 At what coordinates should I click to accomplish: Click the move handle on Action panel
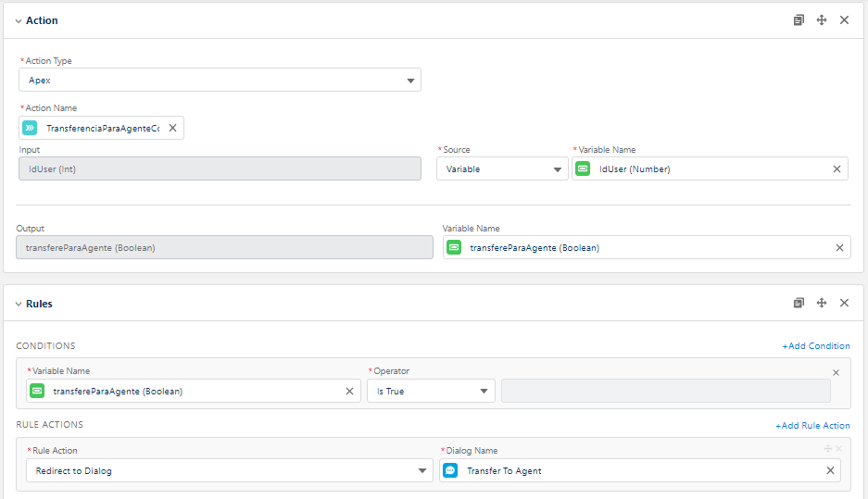point(822,20)
